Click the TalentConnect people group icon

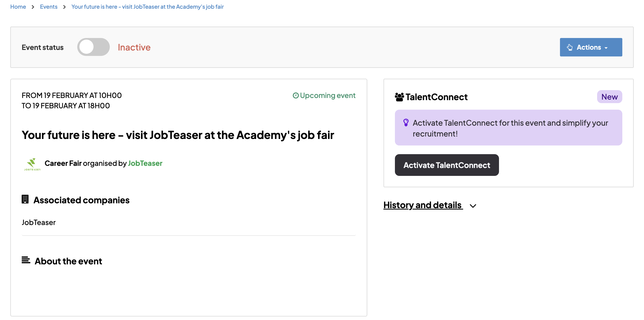[x=399, y=97]
